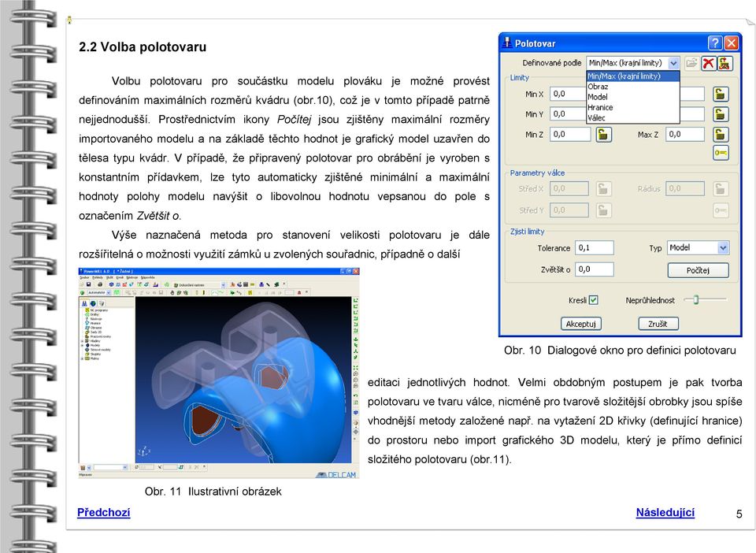
Task: Click the Počítej button
Action: coord(699,270)
